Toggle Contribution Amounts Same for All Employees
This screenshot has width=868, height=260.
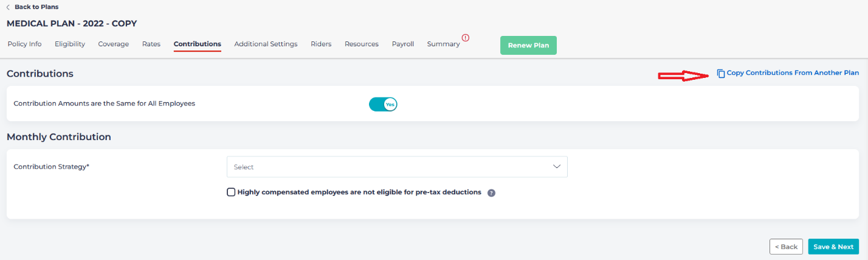(383, 104)
